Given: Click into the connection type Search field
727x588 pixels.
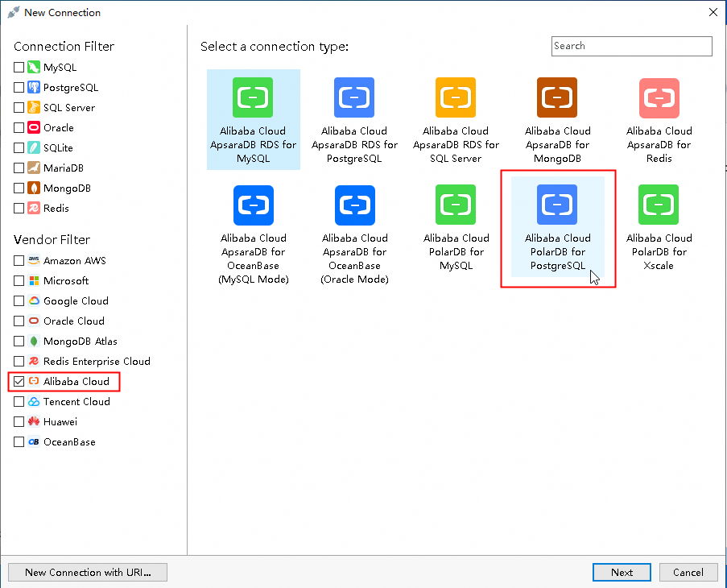Looking at the screenshot, I should click(631, 46).
